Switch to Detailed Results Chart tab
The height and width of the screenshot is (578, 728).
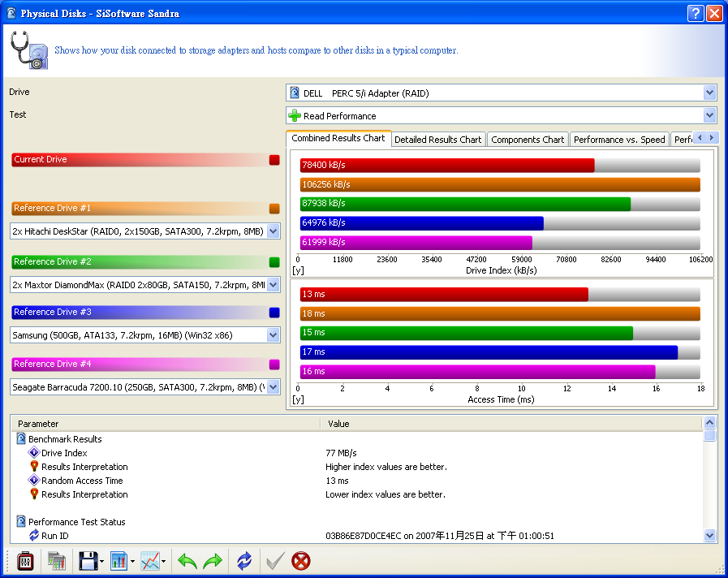[437, 140]
